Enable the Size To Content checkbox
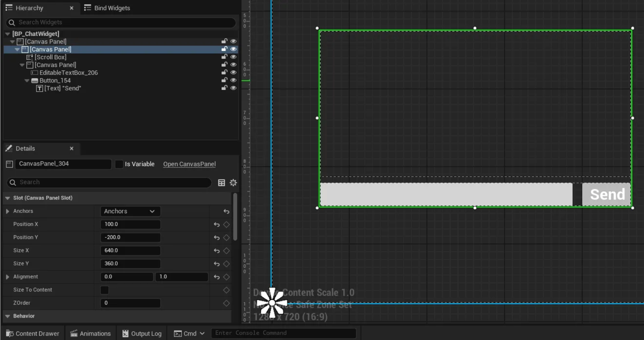This screenshot has height=340, width=644. point(105,290)
